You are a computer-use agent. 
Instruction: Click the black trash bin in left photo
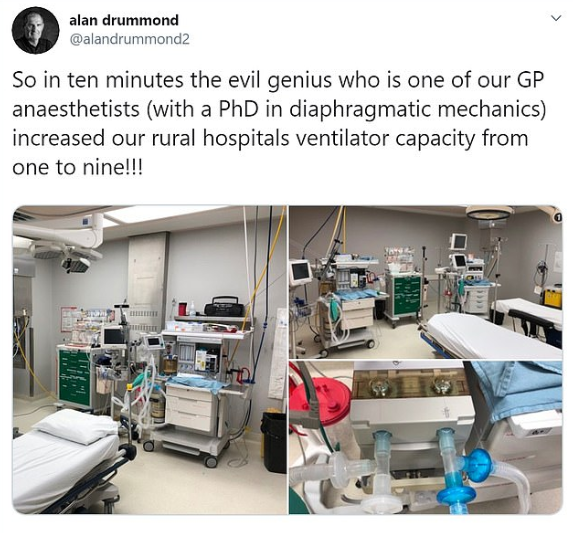pos(274,442)
